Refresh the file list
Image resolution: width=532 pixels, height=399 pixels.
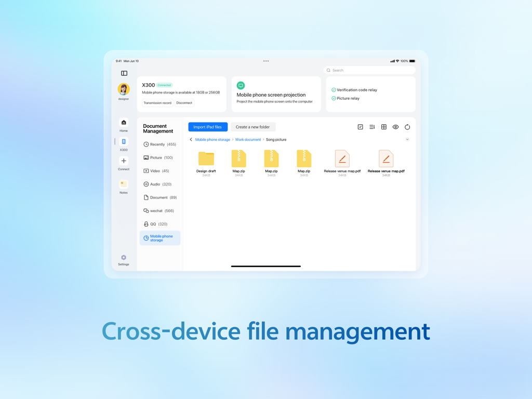407,126
